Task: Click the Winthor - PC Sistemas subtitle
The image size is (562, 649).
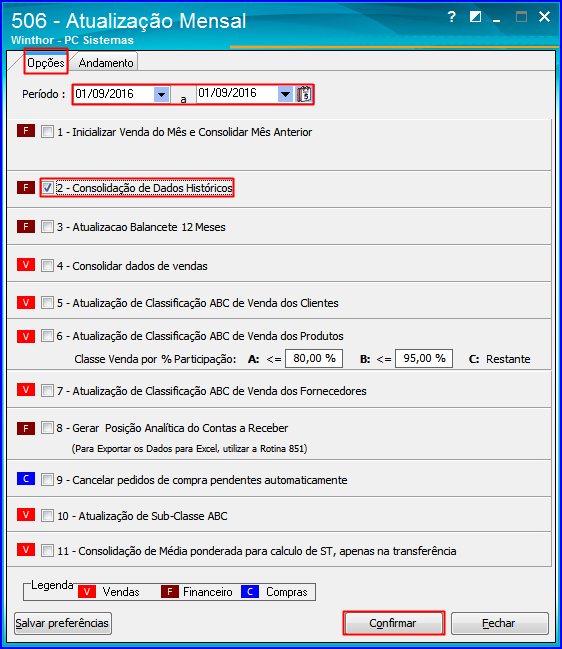Action: [x=72, y=40]
